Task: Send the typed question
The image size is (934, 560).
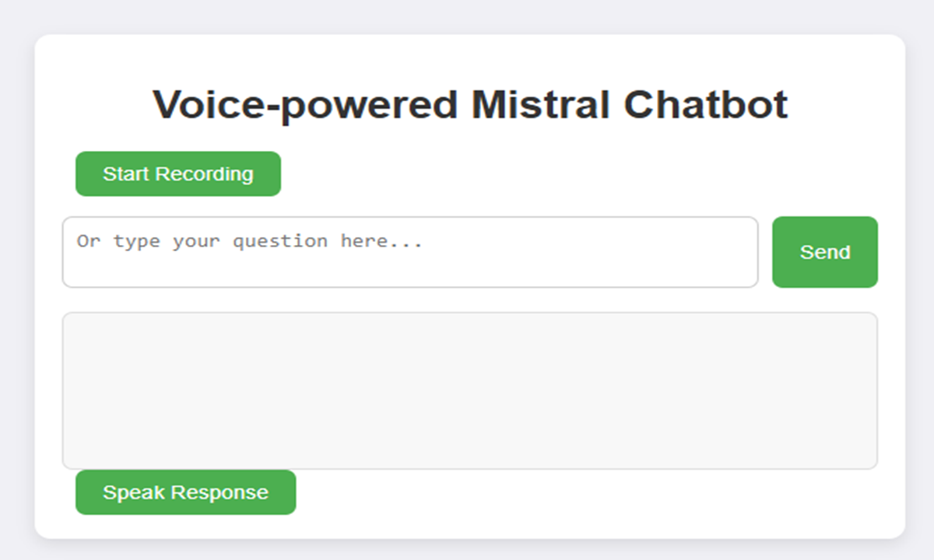Action: [825, 252]
